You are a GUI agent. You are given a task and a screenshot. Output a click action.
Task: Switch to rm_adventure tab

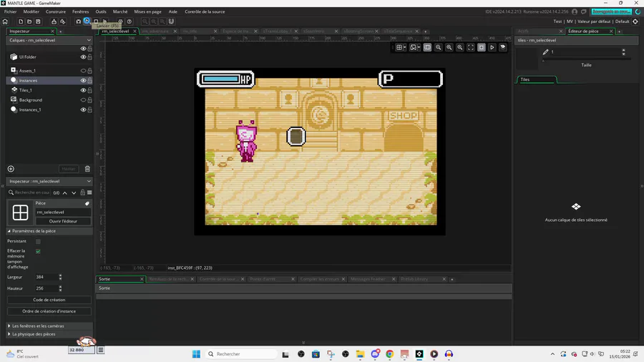point(156,31)
